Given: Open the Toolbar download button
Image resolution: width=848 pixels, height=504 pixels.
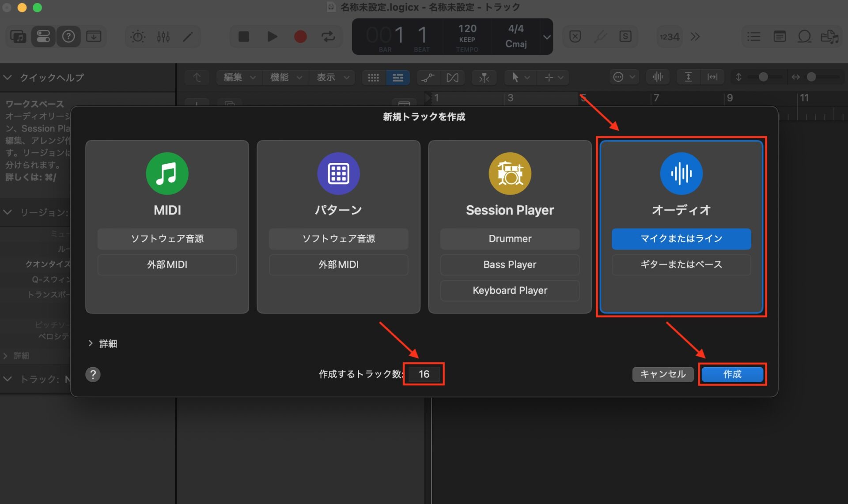Looking at the screenshot, I should pyautogui.click(x=94, y=37).
